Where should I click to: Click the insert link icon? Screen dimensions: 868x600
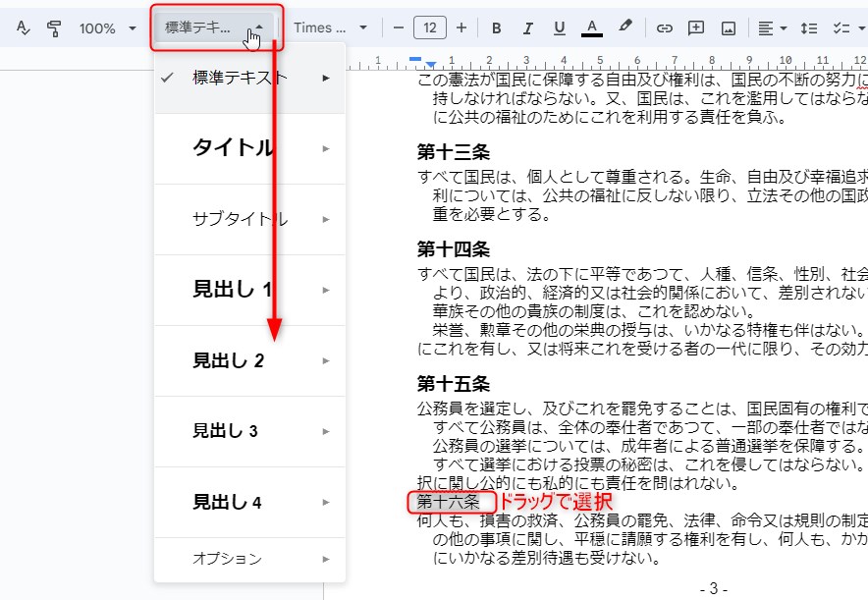pyautogui.click(x=665, y=27)
